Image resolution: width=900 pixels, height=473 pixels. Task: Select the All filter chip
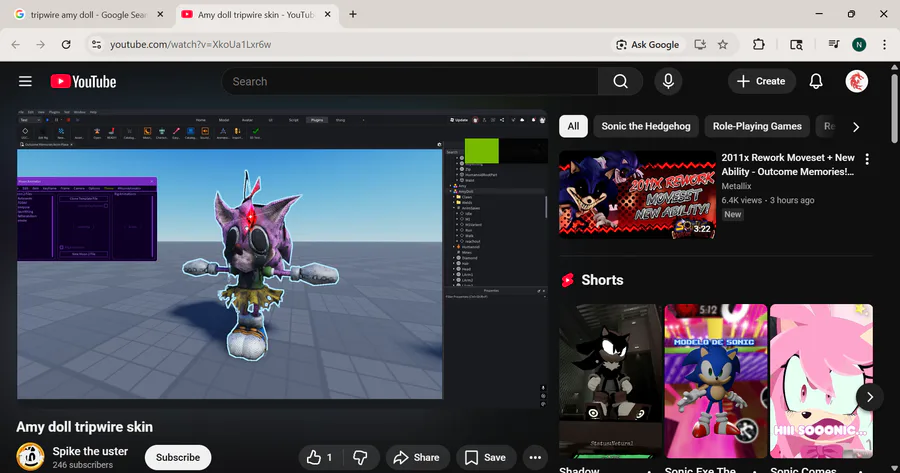(573, 126)
